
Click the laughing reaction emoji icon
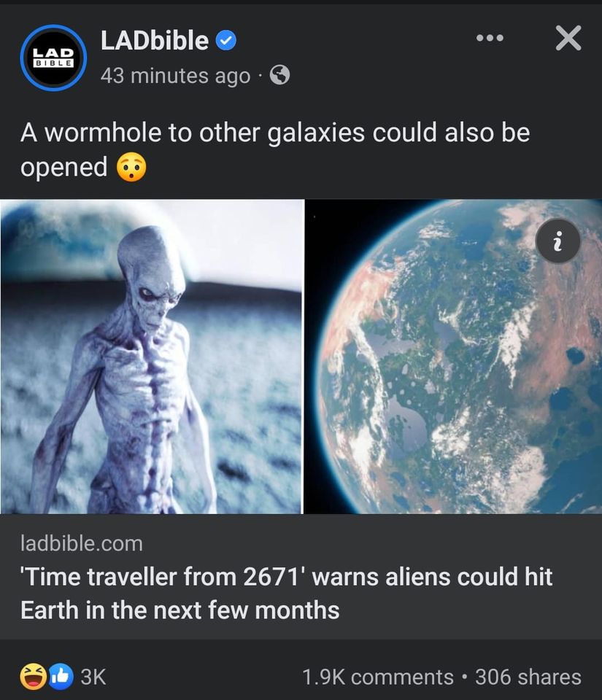[x=33, y=677]
